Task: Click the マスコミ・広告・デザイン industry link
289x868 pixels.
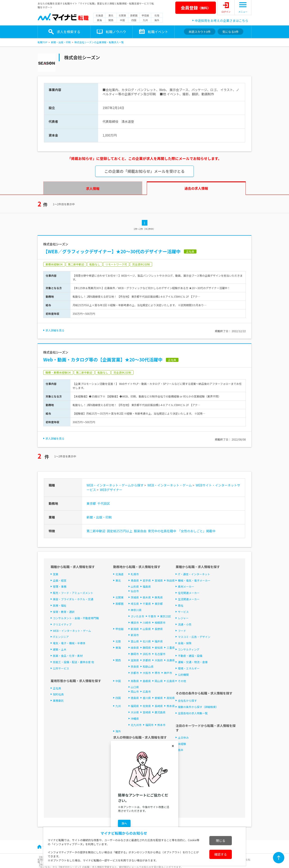Action: coord(194,637)
